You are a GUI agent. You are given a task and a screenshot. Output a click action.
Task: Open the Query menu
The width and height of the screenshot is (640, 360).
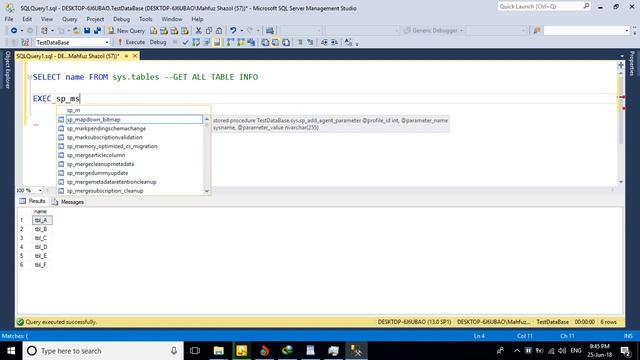tap(69, 19)
